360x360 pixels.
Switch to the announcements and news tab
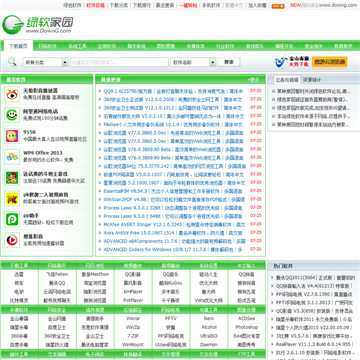point(287,80)
